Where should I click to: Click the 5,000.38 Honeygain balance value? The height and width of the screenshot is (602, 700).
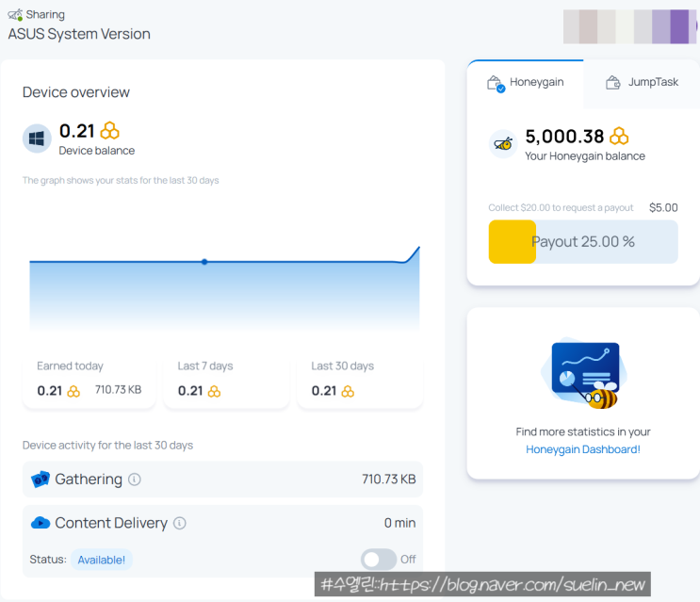[x=564, y=137]
